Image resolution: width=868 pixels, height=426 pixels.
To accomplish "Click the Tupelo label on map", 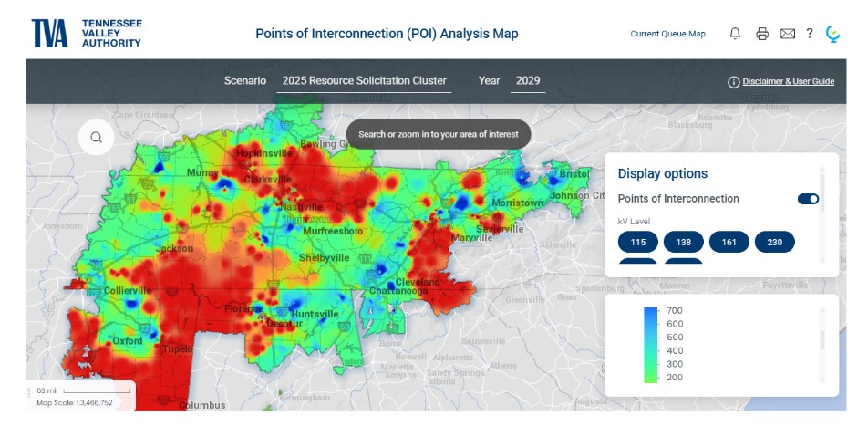I will 177,349.
